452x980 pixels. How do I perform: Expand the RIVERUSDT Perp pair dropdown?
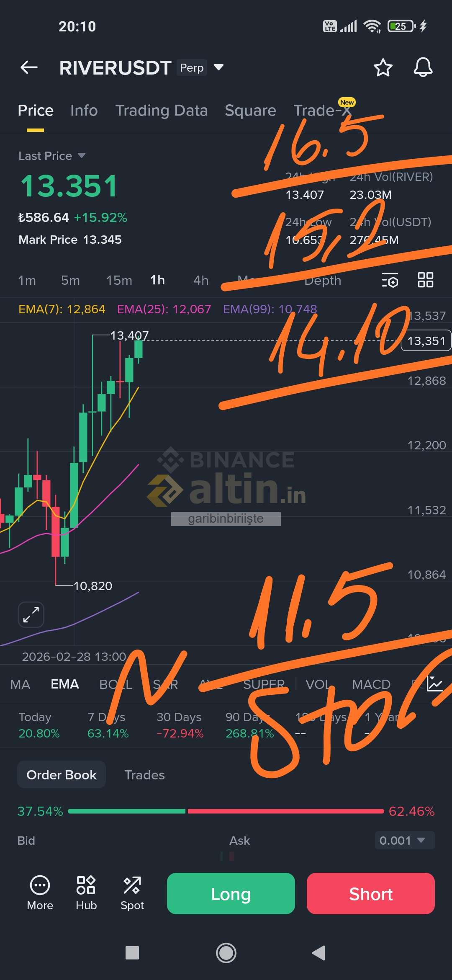(218, 67)
